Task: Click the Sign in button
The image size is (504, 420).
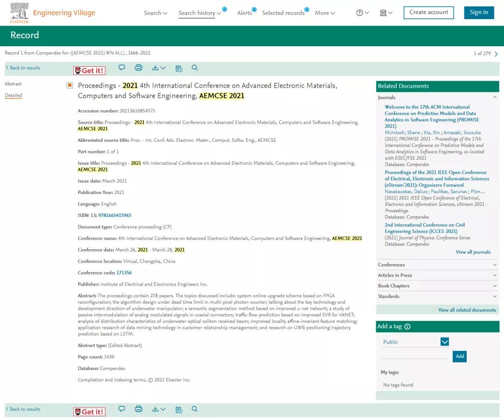Action: (x=479, y=13)
